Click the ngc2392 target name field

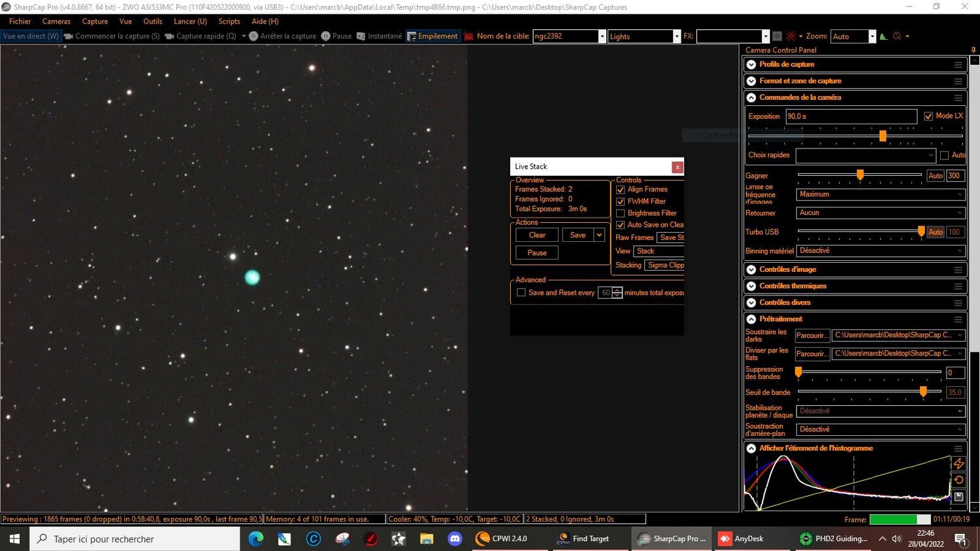coord(565,36)
